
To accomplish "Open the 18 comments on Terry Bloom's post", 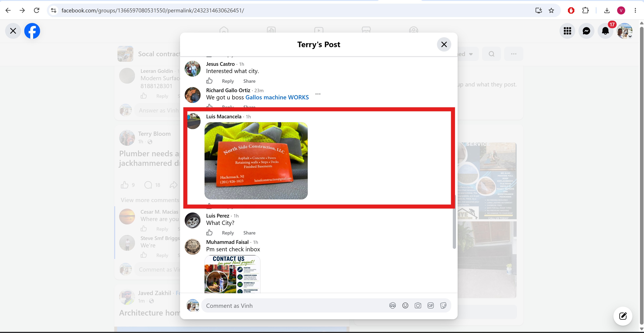I will click(152, 185).
